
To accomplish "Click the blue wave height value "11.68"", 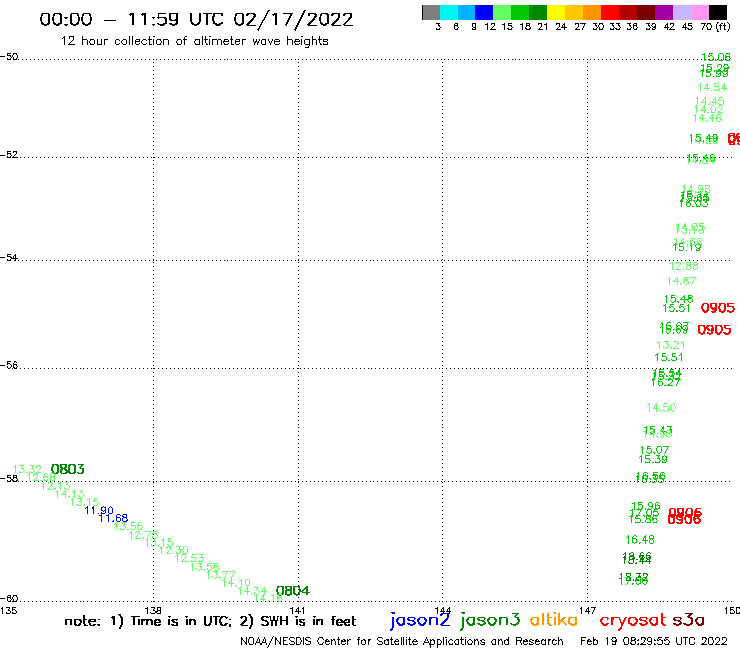I will tap(113, 518).
